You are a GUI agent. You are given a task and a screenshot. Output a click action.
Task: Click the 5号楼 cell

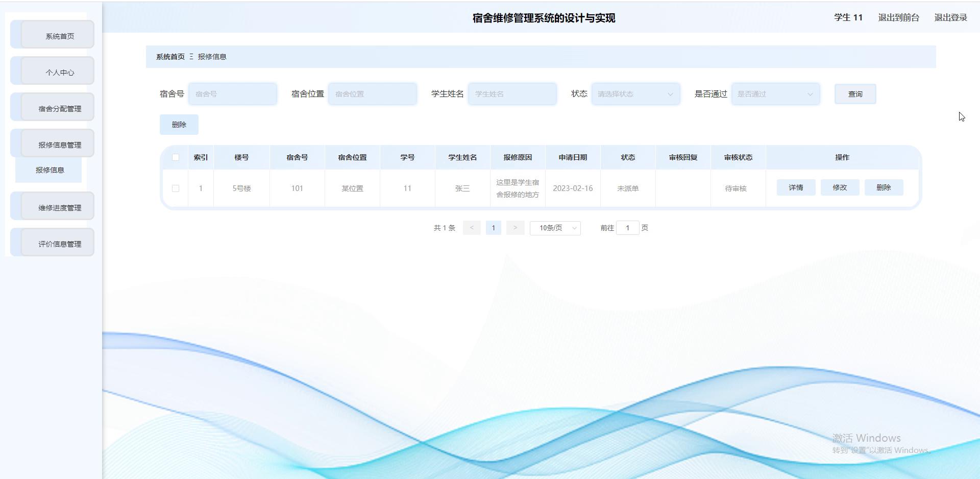coord(242,188)
